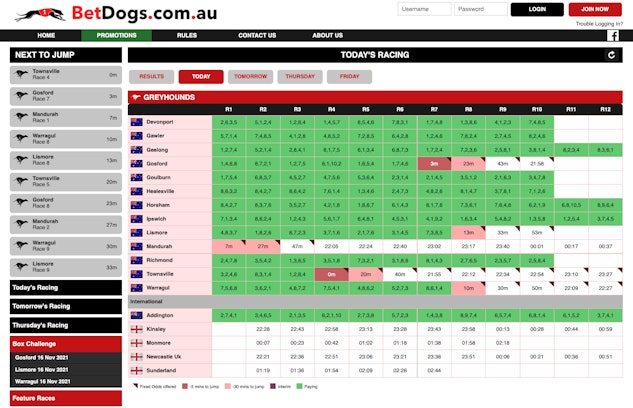This screenshot has width=633, height=408.
Task: Click the Addington row flag icon
Action: 136,315
